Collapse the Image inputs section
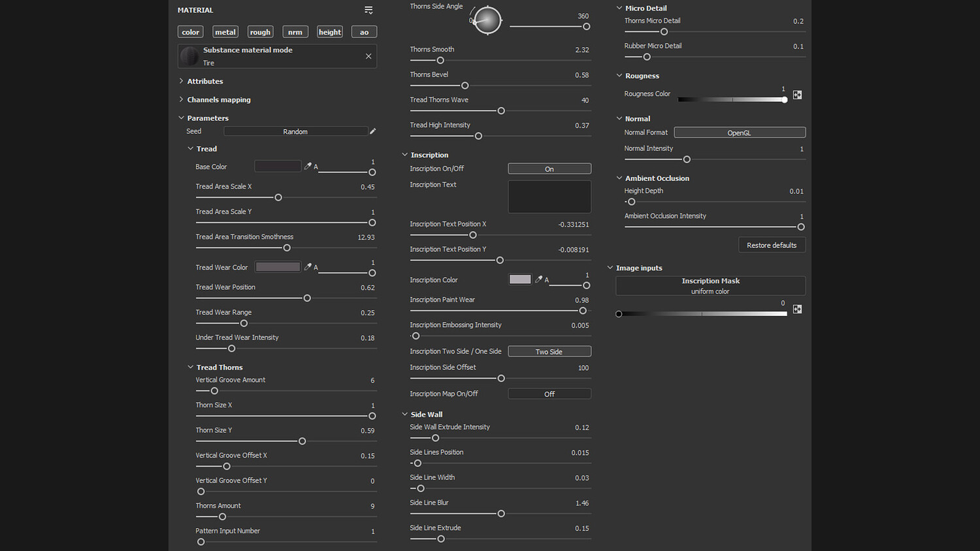The width and height of the screenshot is (980, 551). pyautogui.click(x=610, y=268)
